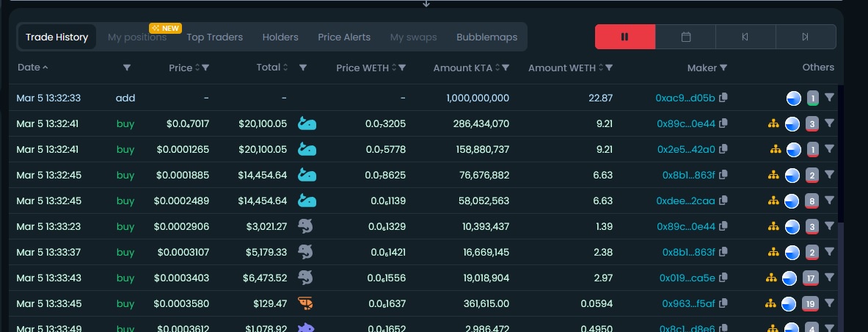This screenshot has width=868, height=332.
Task: Click whale icon on $0.0001885 row
Action: pyautogui.click(x=307, y=175)
